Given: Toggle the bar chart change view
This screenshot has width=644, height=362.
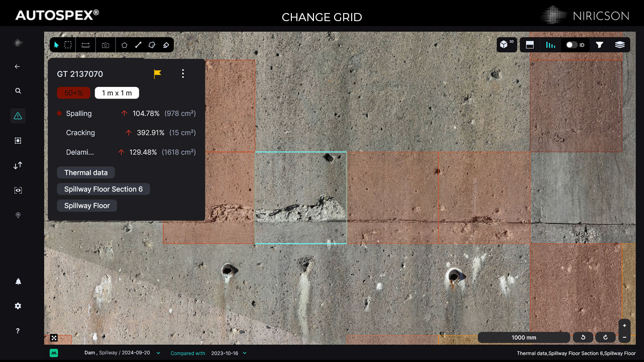Looking at the screenshot, I should (x=551, y=45).
